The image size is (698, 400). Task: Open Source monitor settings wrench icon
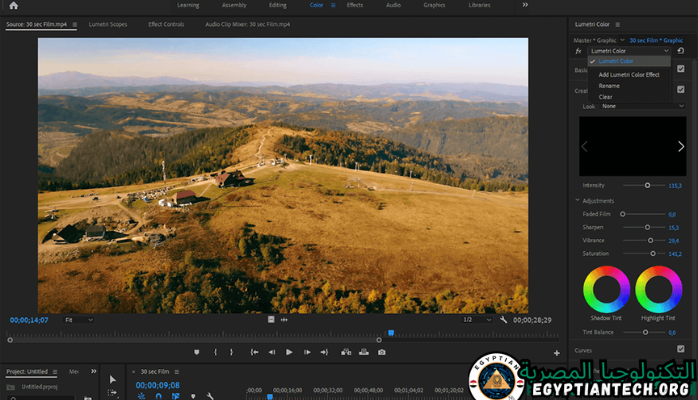pyautogui.click(x=503, y=320)
